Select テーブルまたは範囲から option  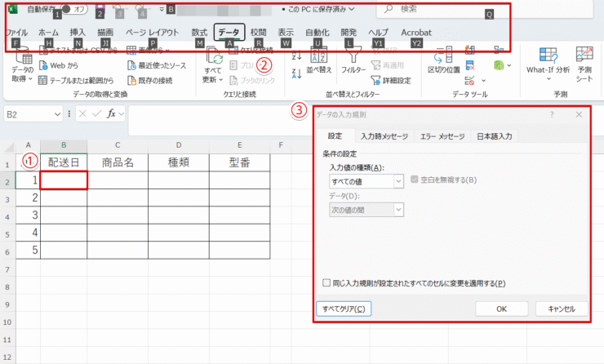pos(76,80)
